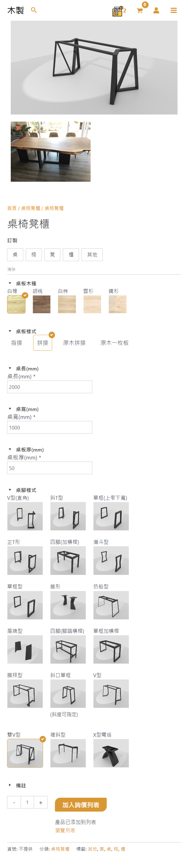Screen dimensions: 188x868
Task: Click the 加入詢價列表 button
Action: 83,804
